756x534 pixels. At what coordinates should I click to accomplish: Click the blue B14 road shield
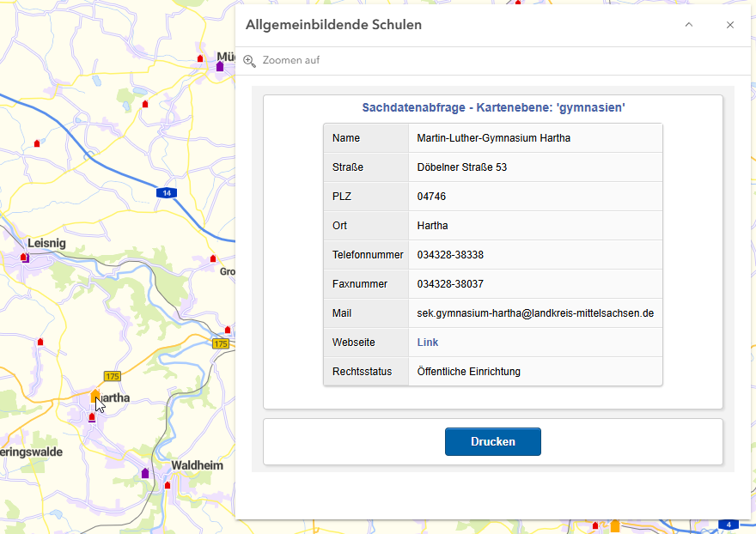[168, 193]
